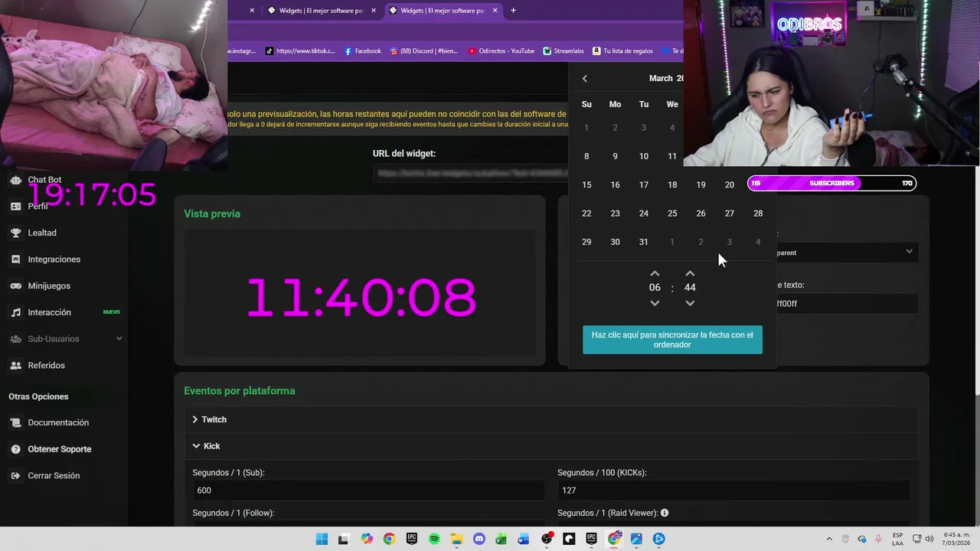The width and height of the screenshot is (980, 551).
Task: Show hidden system tray icons
Action: [x=829, y=539]
